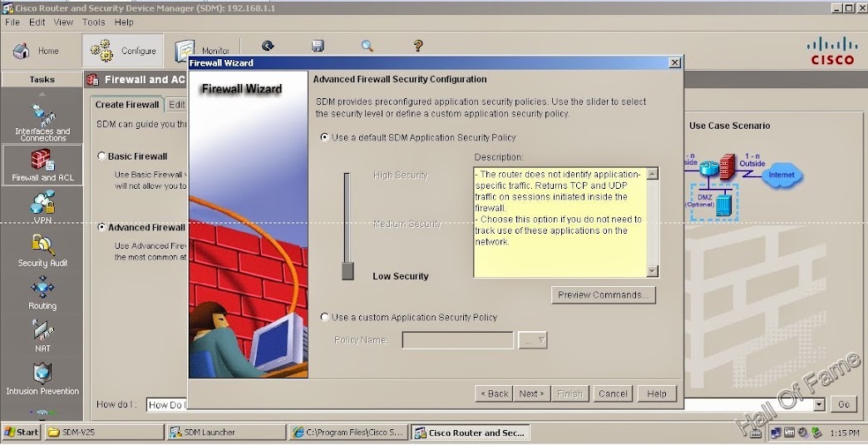Click the Low Security label
868x445 pixels.
pos(401,276)
